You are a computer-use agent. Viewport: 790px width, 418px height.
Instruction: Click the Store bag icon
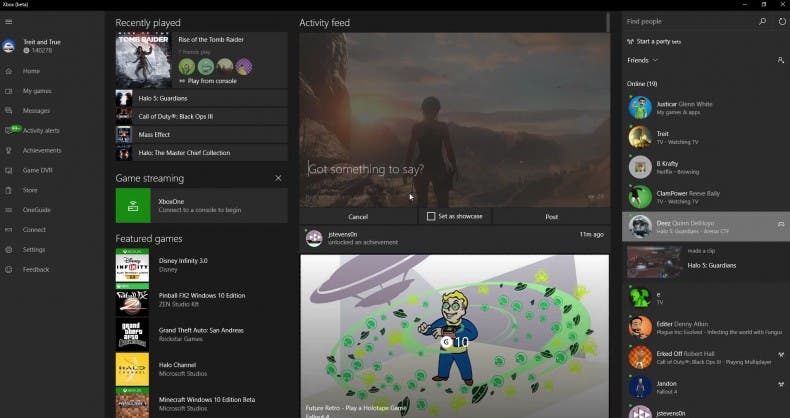coord(9,190)
